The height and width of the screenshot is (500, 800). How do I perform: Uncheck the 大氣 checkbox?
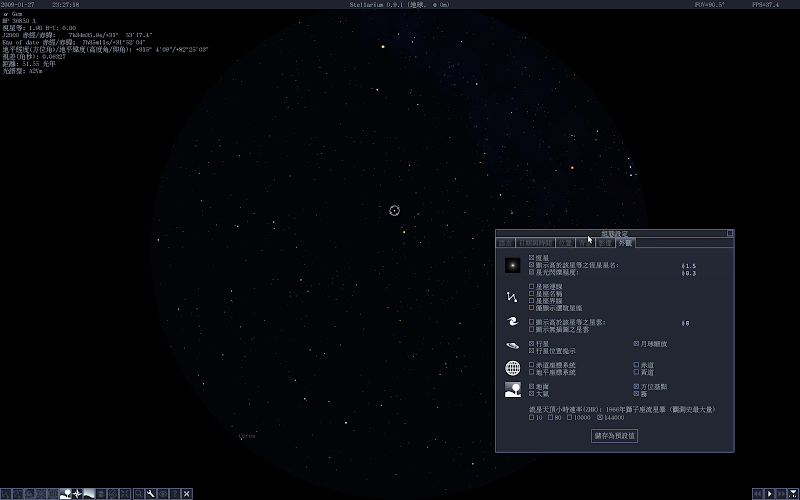532,394
